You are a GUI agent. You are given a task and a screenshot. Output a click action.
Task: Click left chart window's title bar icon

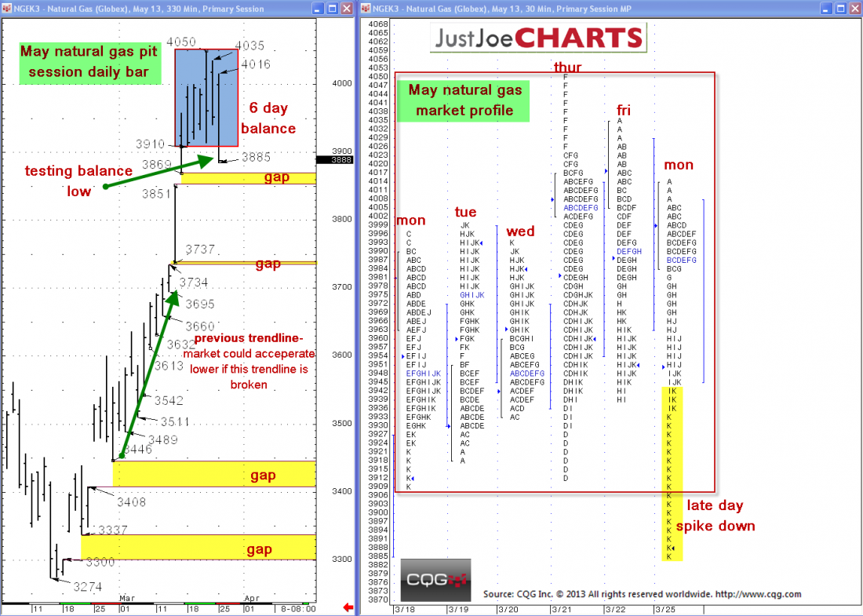coord(7,7)
